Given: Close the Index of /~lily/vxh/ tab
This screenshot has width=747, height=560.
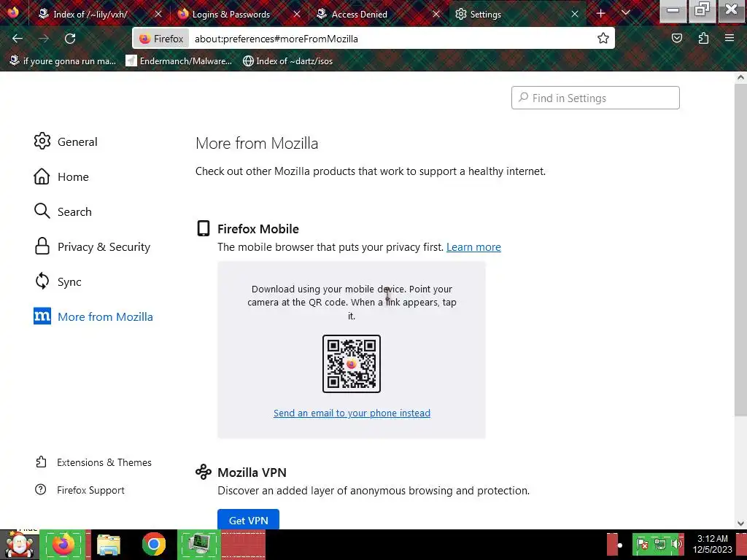Looking at the screenshot, I should point(158,15).
